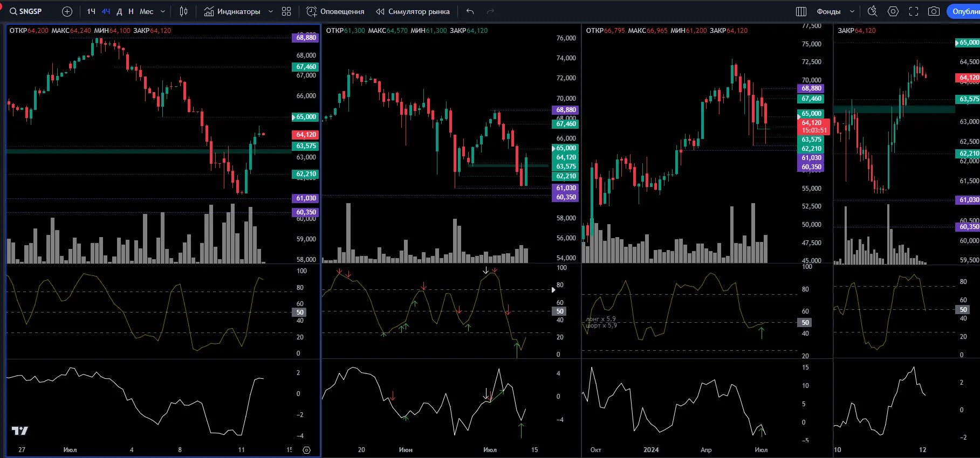This screenshot has width=980, height=458.
Task: Open the quick search lightning icon
Action: point(872,11)
